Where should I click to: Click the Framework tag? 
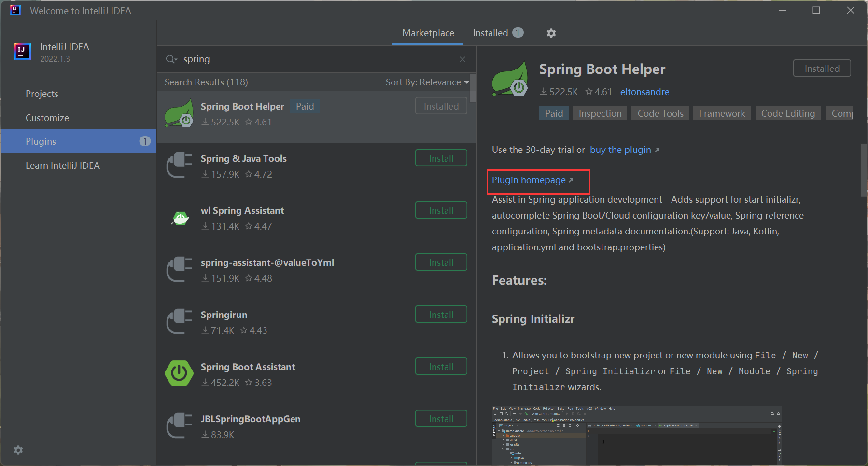tap(722, 113)
